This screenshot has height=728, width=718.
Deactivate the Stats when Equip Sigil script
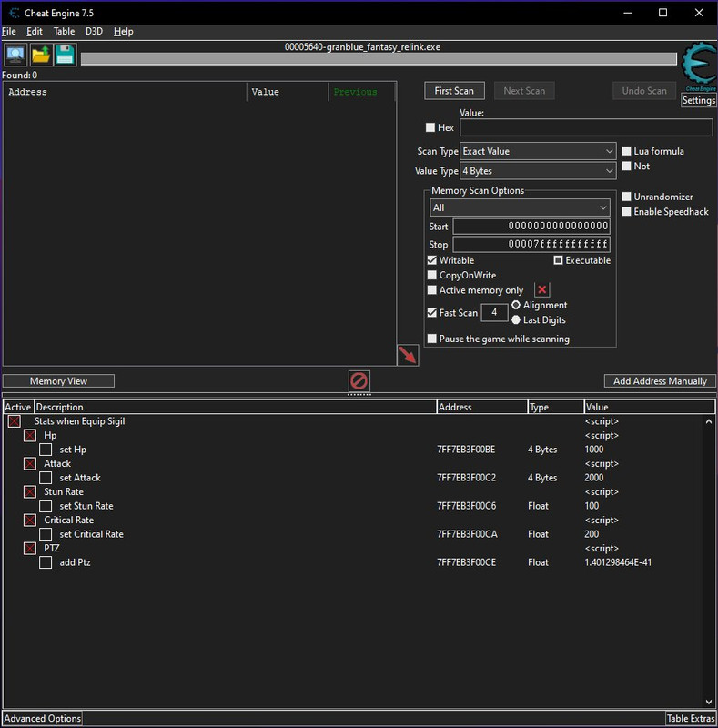[x=15, y=421]
